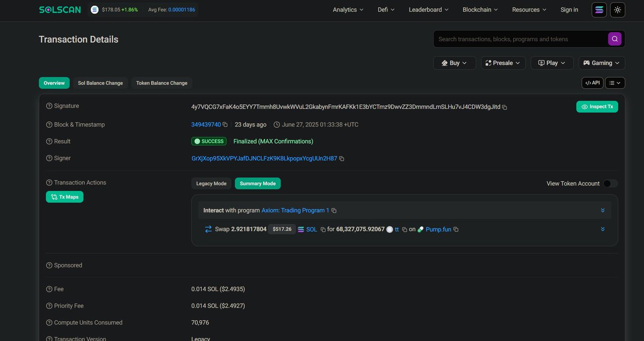The width and height of the screenshot is (644, 341).
Task: Enable View Token Account switch
Action: [x=610, y=183]
